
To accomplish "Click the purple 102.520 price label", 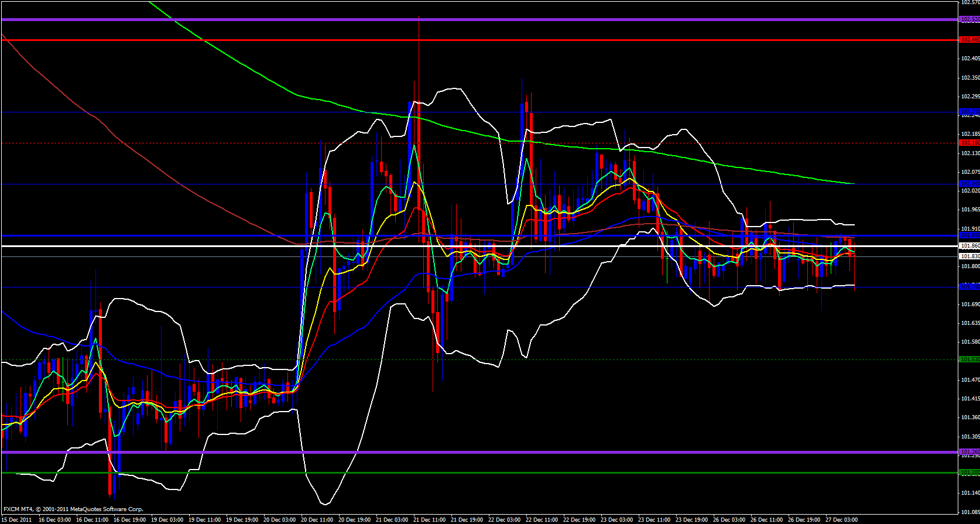I will click(x=969, y=19).
